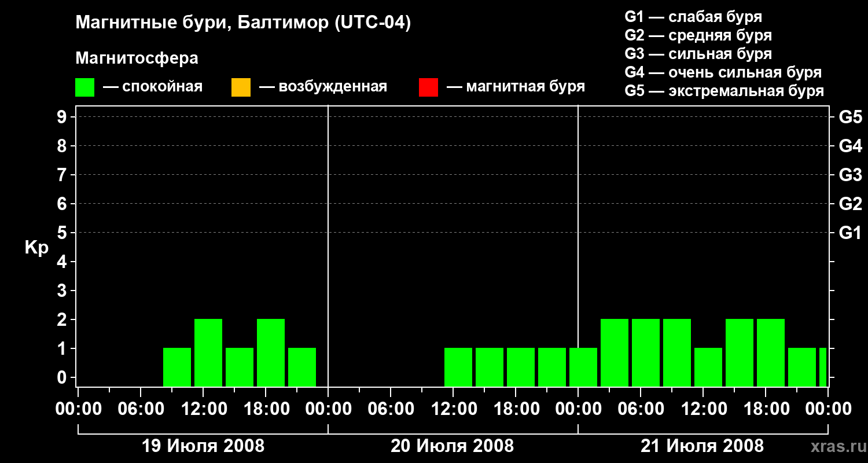
Task: Click the orange 'возбужденная' legend swatch
Action: [x=241, y=87]
